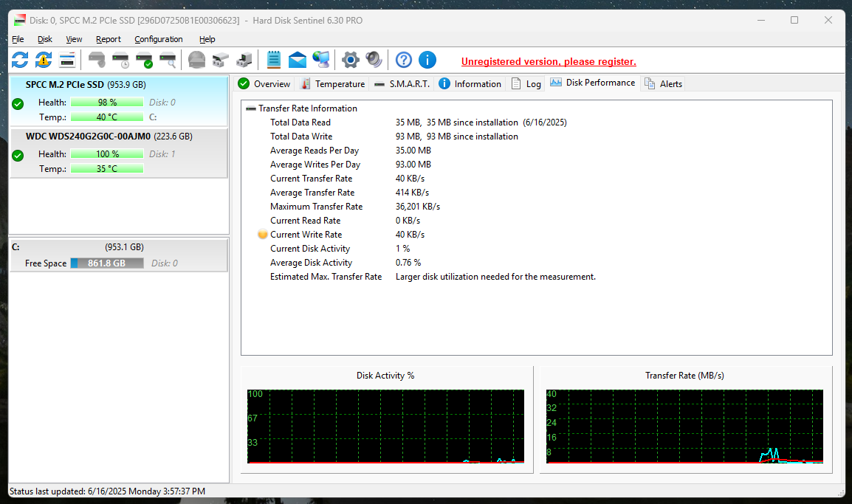Click the refresh icon with warning triangle
The image size is (852, 504).
(x=44, y=60)
